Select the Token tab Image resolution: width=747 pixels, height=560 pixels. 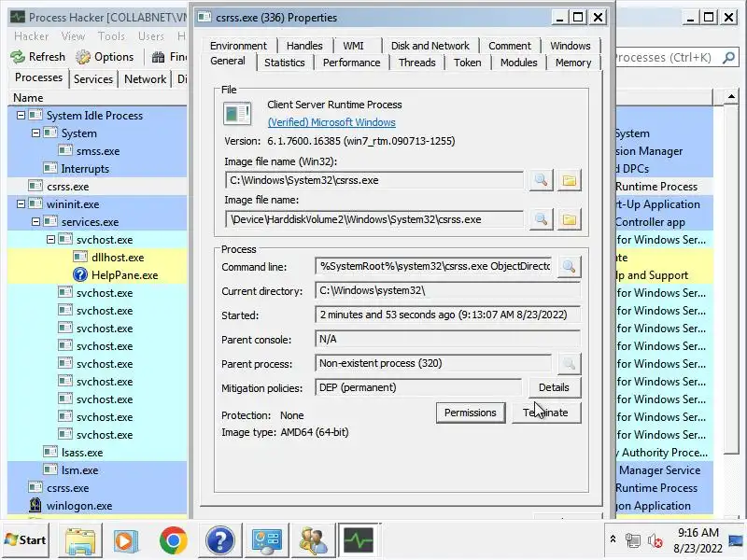click(468, 63)
